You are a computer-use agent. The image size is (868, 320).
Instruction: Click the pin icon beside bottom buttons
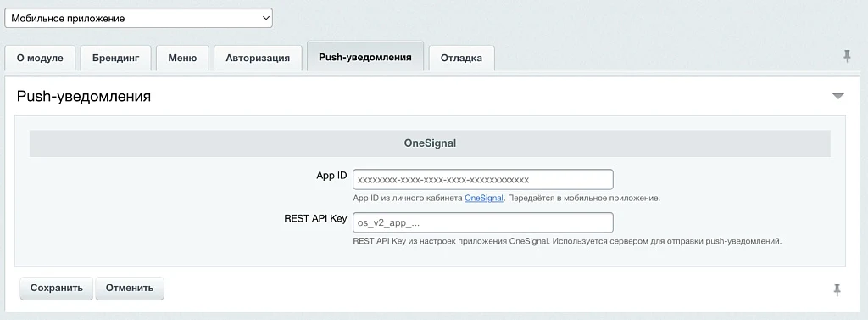pos(837,289)
